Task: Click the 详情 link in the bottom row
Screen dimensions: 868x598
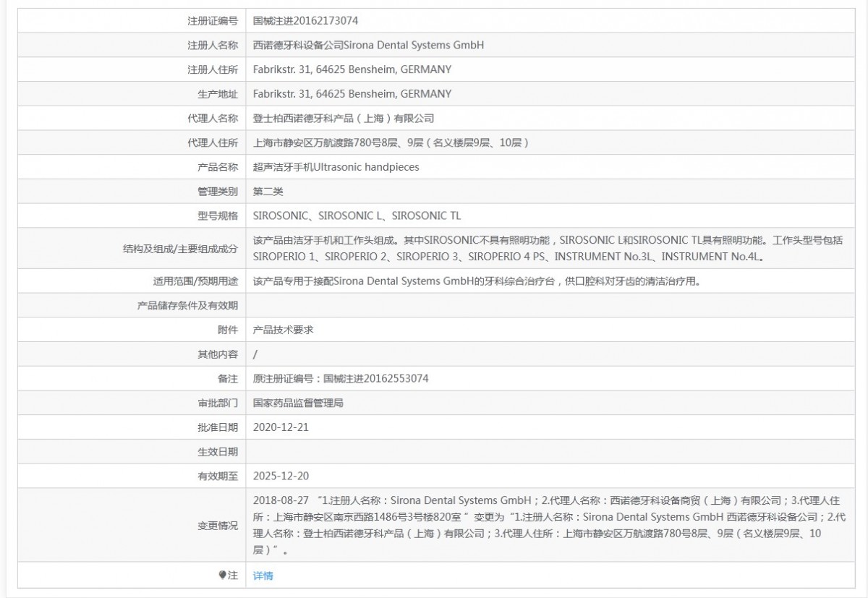Action: tap(263, 576)
